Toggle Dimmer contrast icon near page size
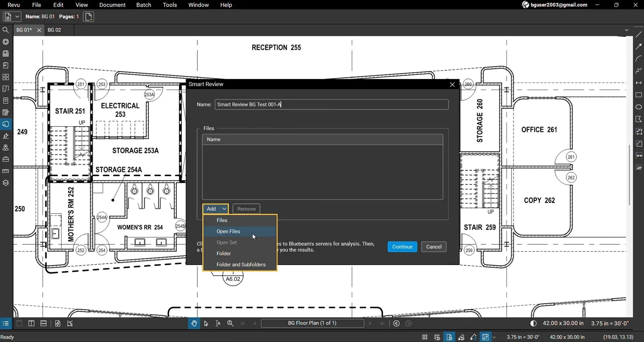Screen dimensions: 644x342 tap(533, 324)
